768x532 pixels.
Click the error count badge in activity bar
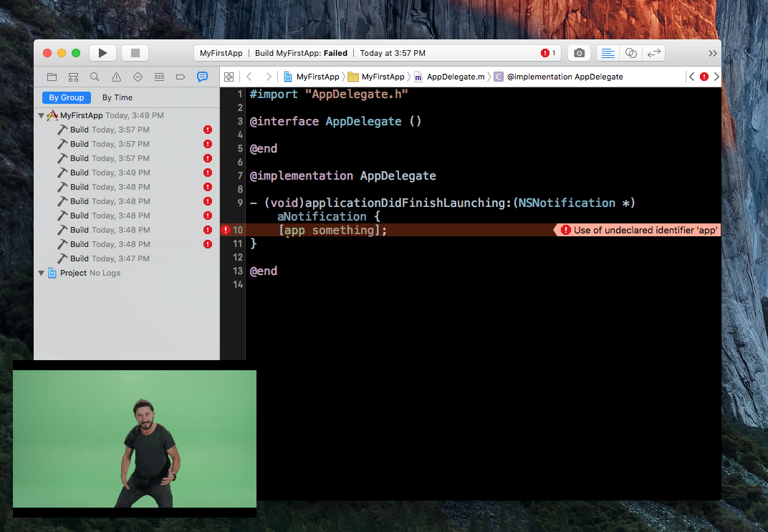[548, 53]
